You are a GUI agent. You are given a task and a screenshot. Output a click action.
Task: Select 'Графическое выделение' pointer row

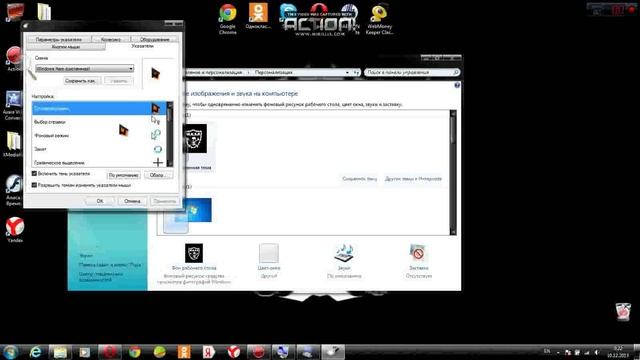click(99, 162)
